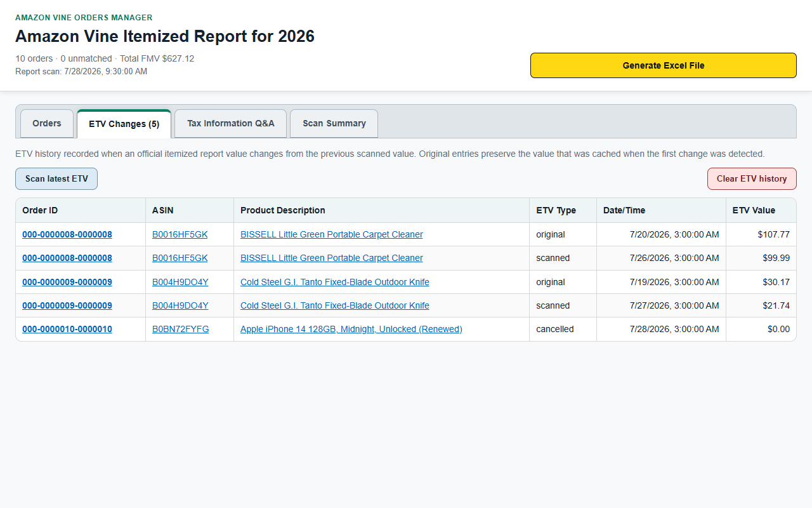This screenshot has height=508, width=812.
Task: Open the Tax Information Q&A tab
Action: point(231,123)
